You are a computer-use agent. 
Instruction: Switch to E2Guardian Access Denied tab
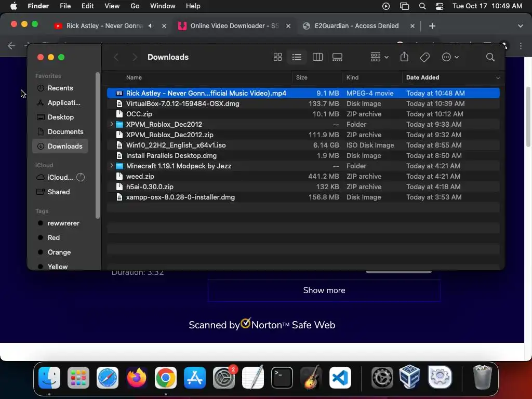pyautogui.click(x=356, y=26)
